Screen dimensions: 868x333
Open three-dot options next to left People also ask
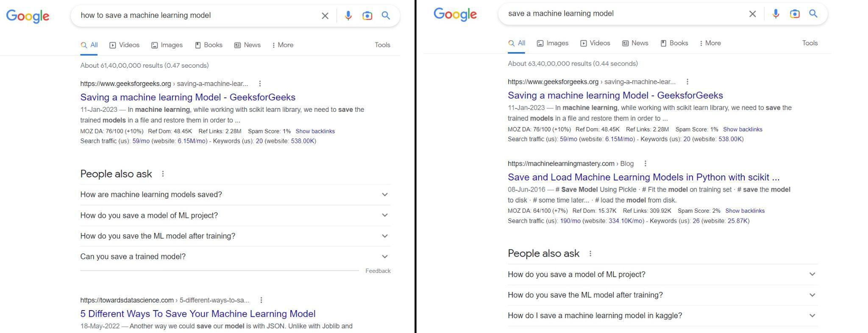point(163,174)
